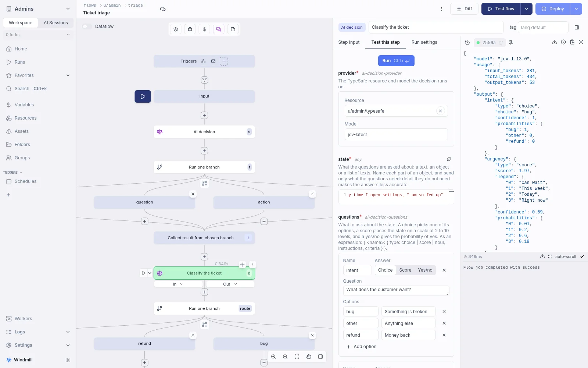
Task: Refresh the state field
Action: [x=449, y=159]
